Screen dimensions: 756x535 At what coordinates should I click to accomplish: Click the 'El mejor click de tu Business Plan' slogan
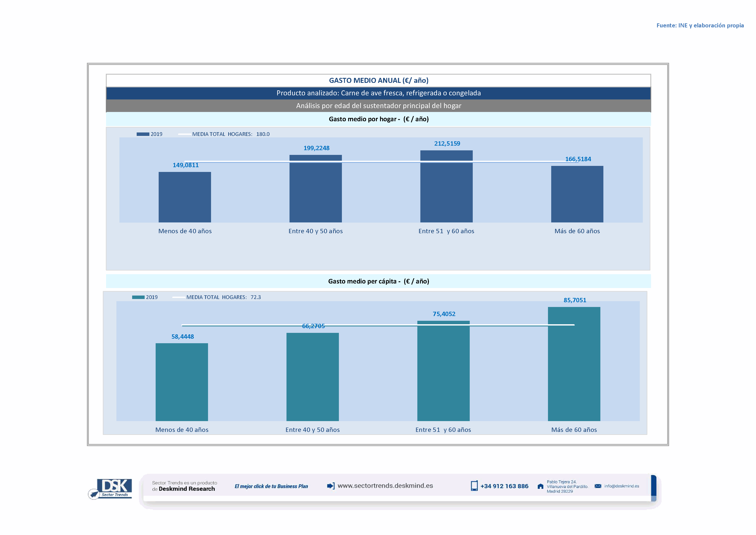tap(271, 486)
